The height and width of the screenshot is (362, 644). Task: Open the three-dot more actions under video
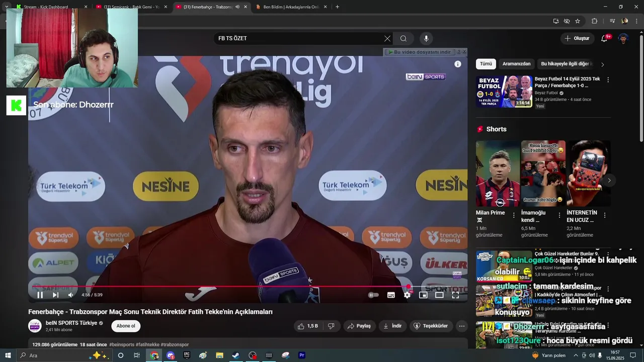[461, 326]
